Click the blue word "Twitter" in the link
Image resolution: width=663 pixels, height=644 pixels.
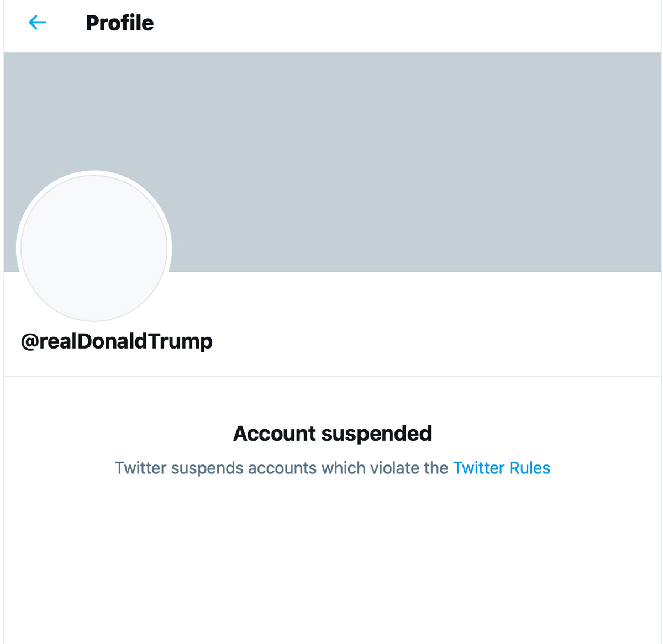478,468
